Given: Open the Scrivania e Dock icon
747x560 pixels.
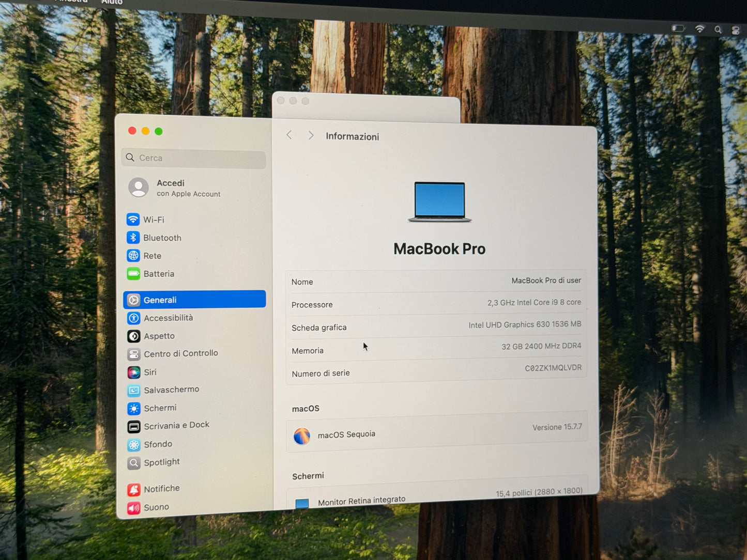Looking at the screenshot, I should click(x=134, y=427).
